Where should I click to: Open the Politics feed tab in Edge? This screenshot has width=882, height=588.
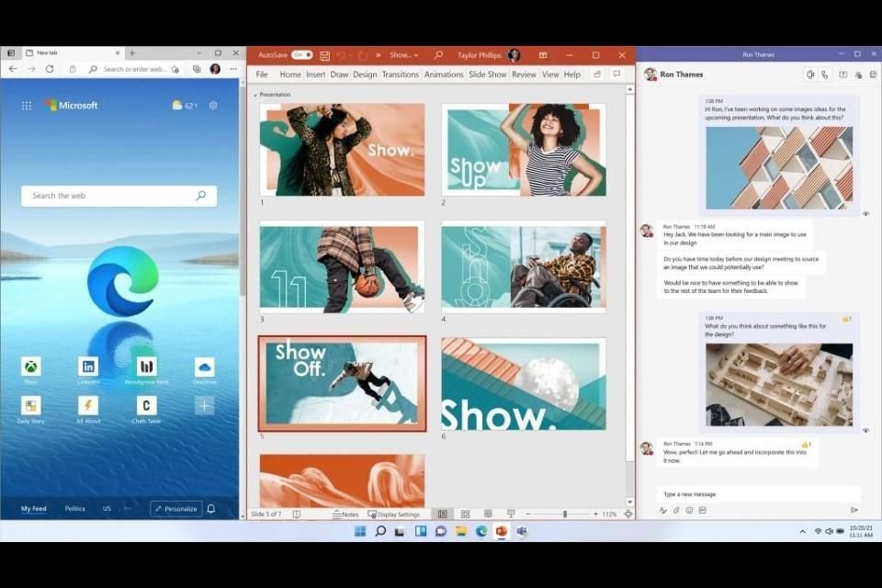point(74,507)
